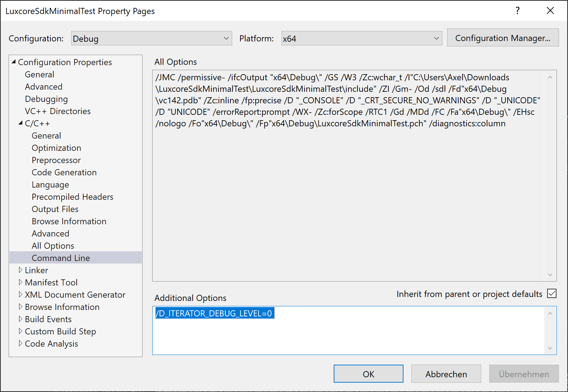Image resolution: width=568 pixels, height=392 pixels.
Task: Click the Abbrechen button
Action: coord(446,374)
